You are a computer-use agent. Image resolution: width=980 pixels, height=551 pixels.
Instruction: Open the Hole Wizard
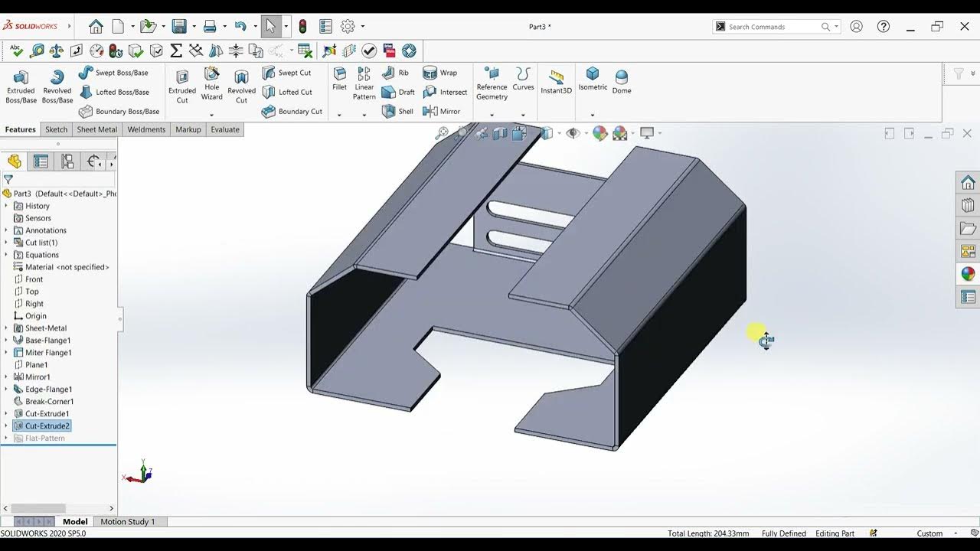pos(212,84)
